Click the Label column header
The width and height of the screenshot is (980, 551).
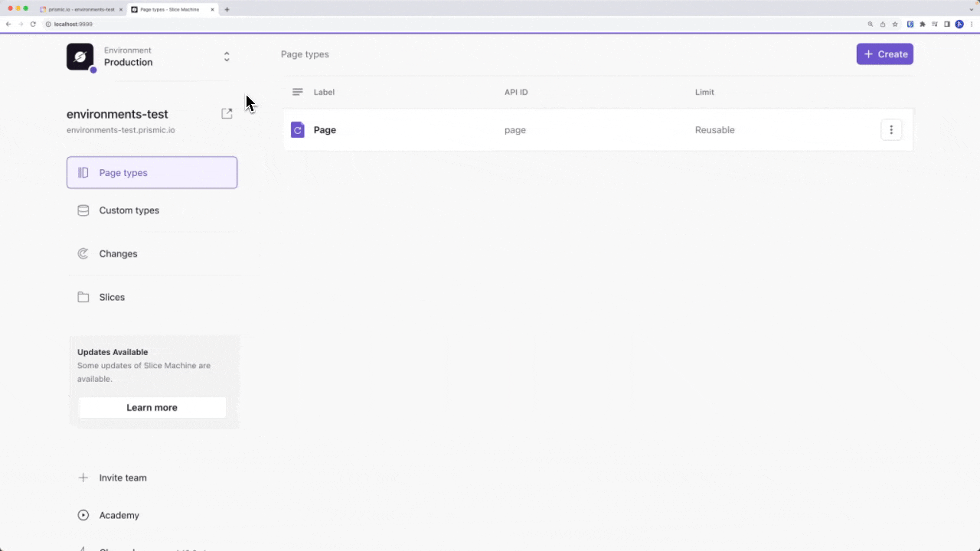coord(324,92)
